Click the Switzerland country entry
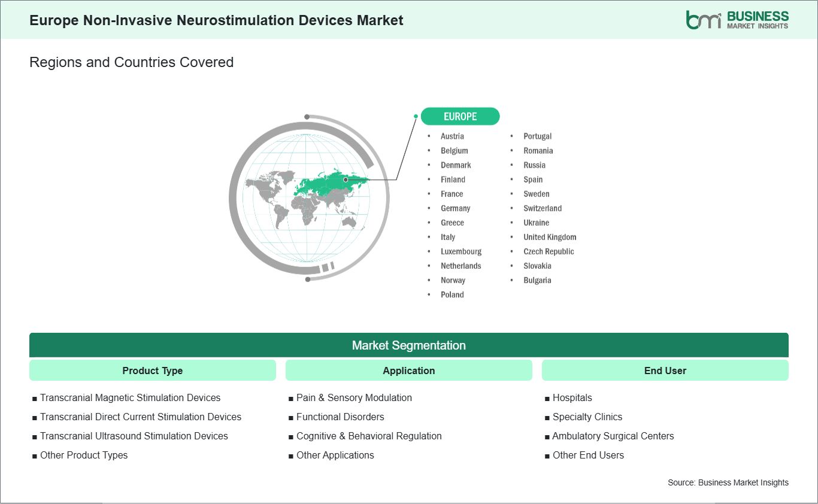This screenshot has height=504, width=818. (x=543, y=208)
